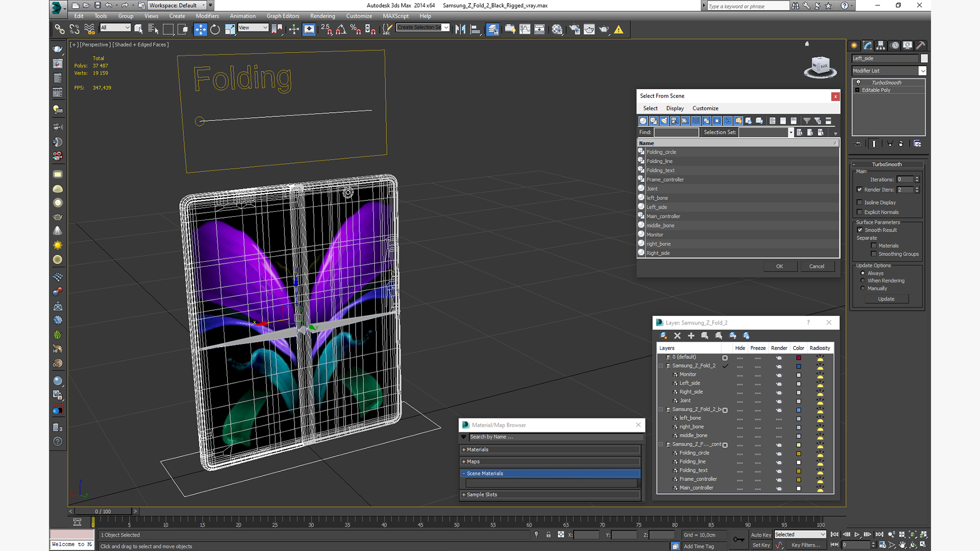The width and height of the screenshot is (980, 551).
Task: Activate the Select and Rotate tool
Action: coord(215,30)
